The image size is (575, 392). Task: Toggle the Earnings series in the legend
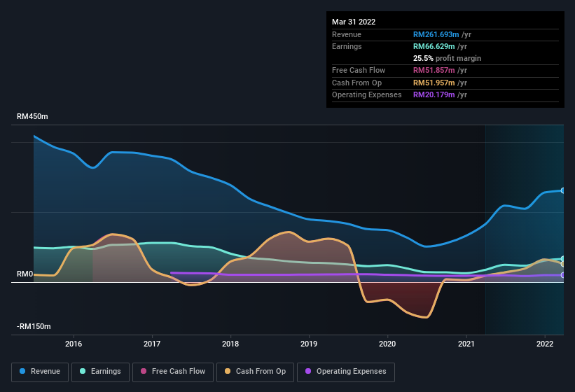[x=100, y=371]
